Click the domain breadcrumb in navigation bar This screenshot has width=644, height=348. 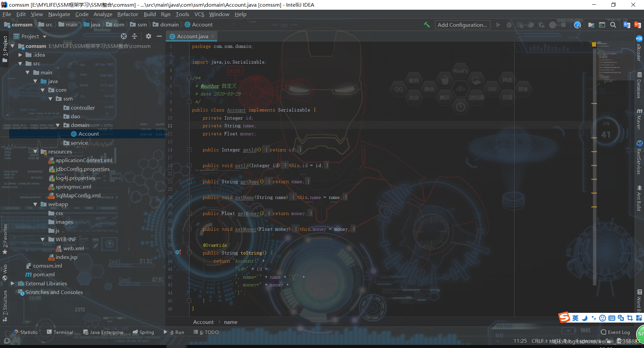pos(166,24)
